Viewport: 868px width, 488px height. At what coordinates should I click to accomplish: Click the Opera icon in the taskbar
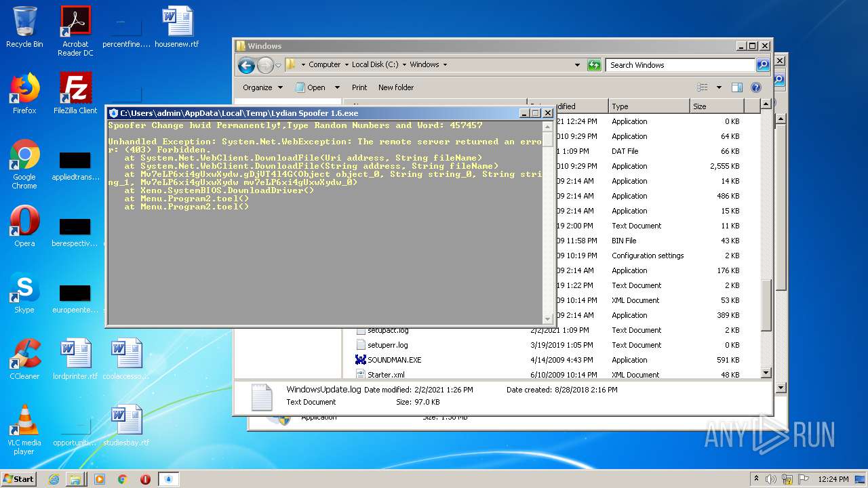(145, 479)
